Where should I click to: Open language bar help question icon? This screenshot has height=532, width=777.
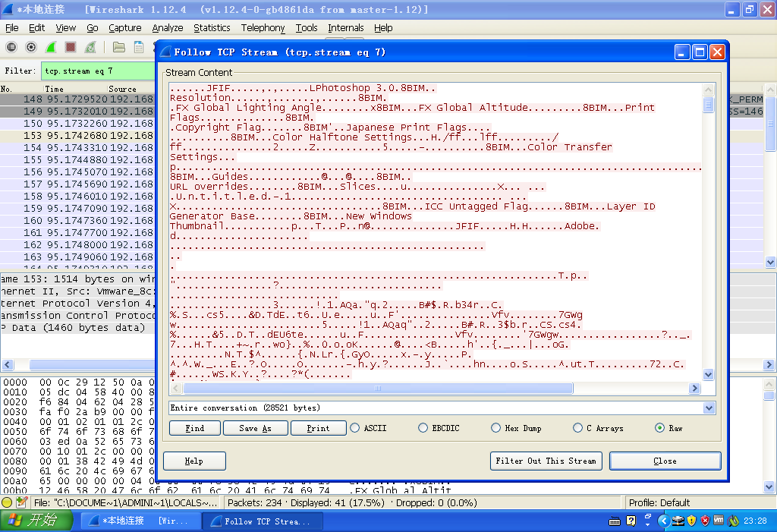pyautogui.click(x=631, y=521)
